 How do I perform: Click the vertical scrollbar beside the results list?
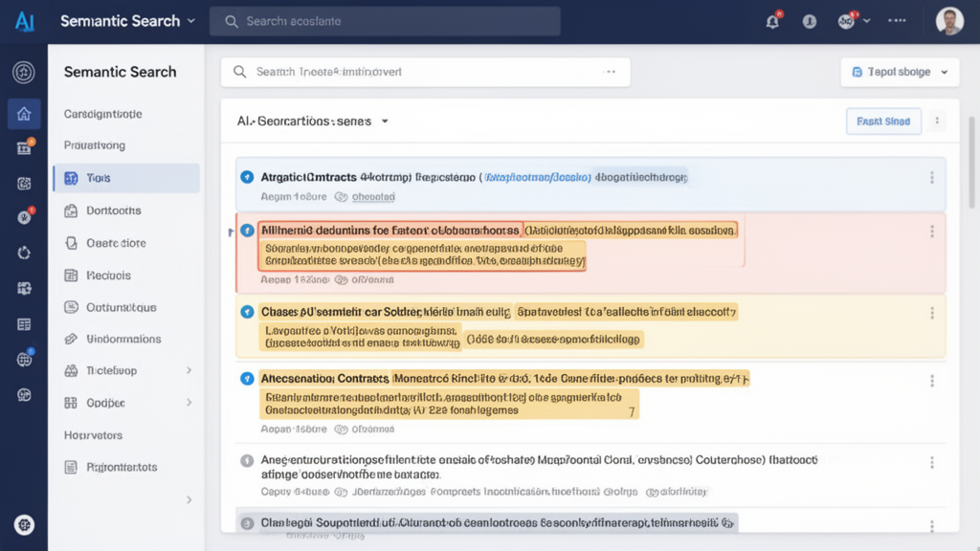point(970,163)
